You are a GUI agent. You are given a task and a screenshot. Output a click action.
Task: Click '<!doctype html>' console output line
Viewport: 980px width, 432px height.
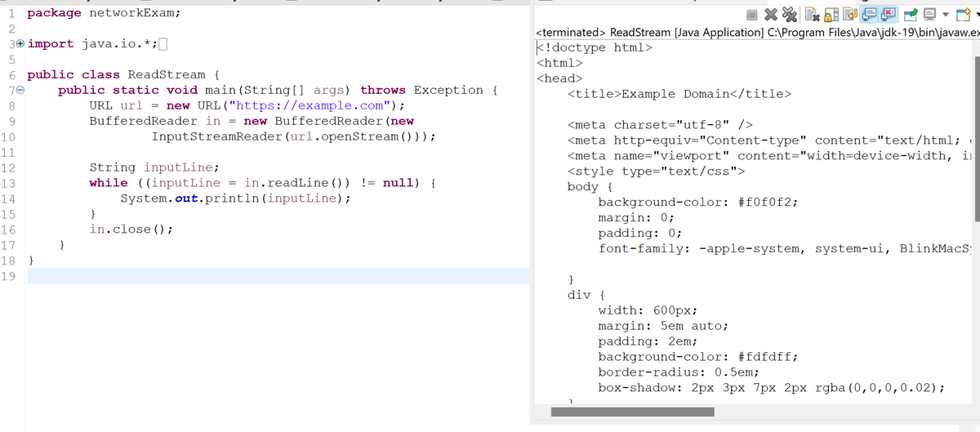tap(593, 47)
